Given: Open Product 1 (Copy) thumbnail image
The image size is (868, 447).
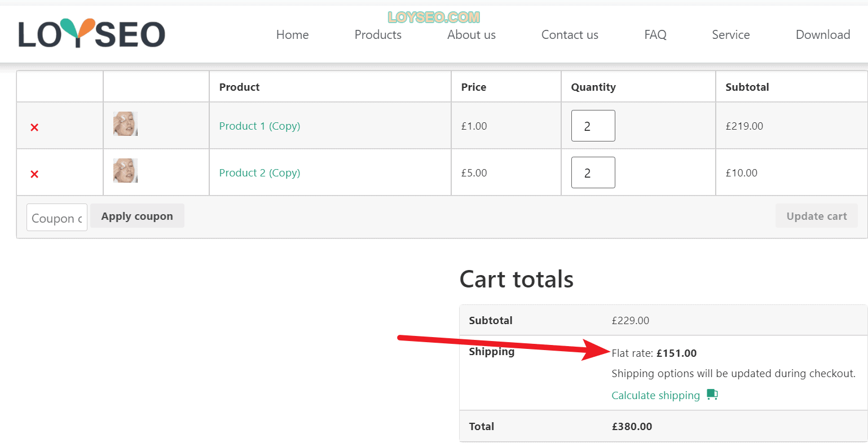Looking at the screenshot, I should tap(125, 123).
